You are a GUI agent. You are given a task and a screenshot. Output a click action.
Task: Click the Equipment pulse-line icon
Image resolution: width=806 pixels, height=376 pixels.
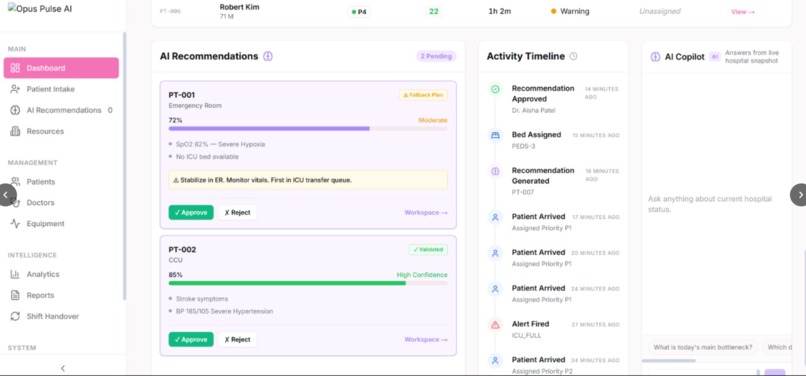(x=15, y=224)
